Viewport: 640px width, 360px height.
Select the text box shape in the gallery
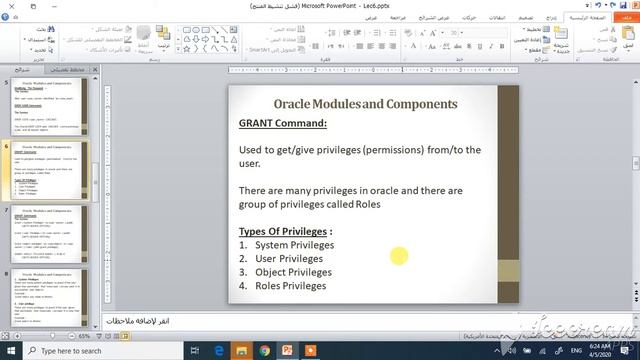233,29
